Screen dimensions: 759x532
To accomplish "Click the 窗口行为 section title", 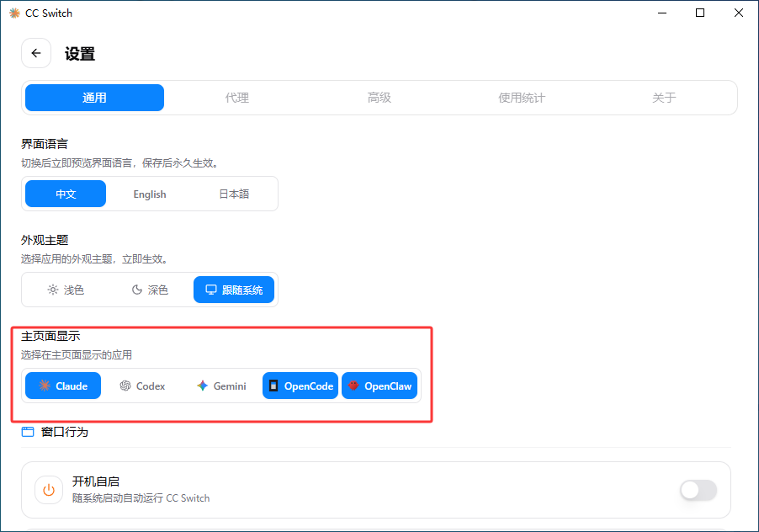I will (65, 432).
